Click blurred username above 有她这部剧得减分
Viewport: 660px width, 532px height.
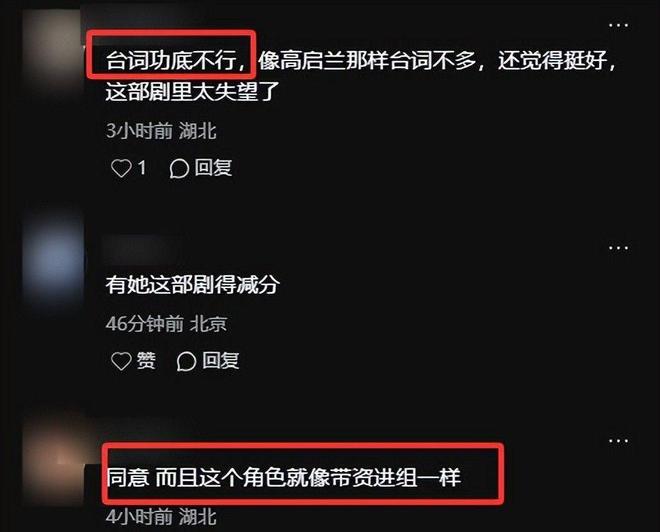point(141,248)
